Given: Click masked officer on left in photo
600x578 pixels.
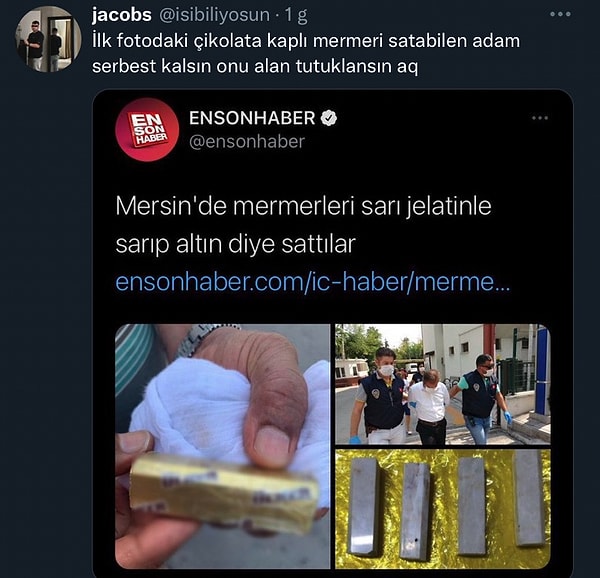Looking at the screenshot, I should click(379, 396).
